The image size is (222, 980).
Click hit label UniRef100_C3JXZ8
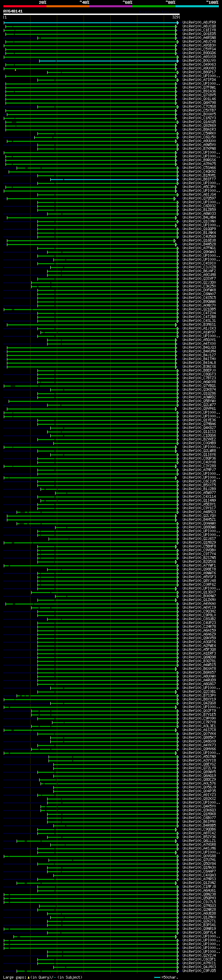199,267
